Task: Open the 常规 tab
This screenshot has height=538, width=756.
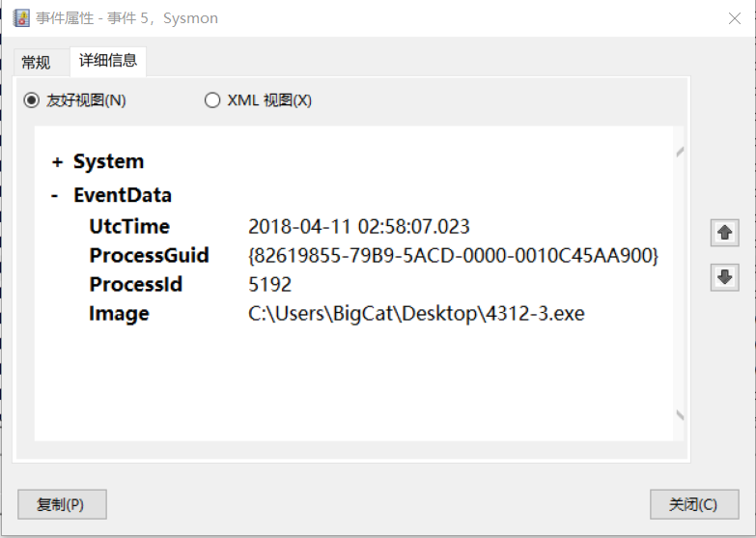Action: [x=36, y=63]
